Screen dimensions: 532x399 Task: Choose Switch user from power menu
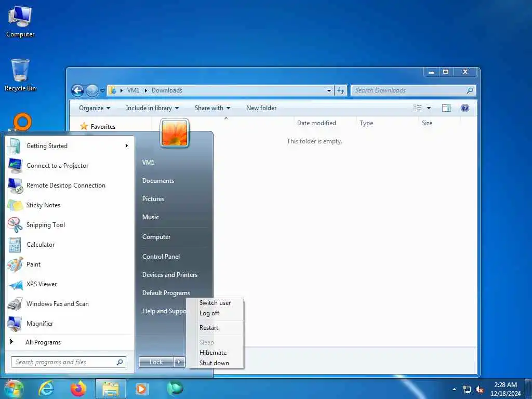click(215, 303)
